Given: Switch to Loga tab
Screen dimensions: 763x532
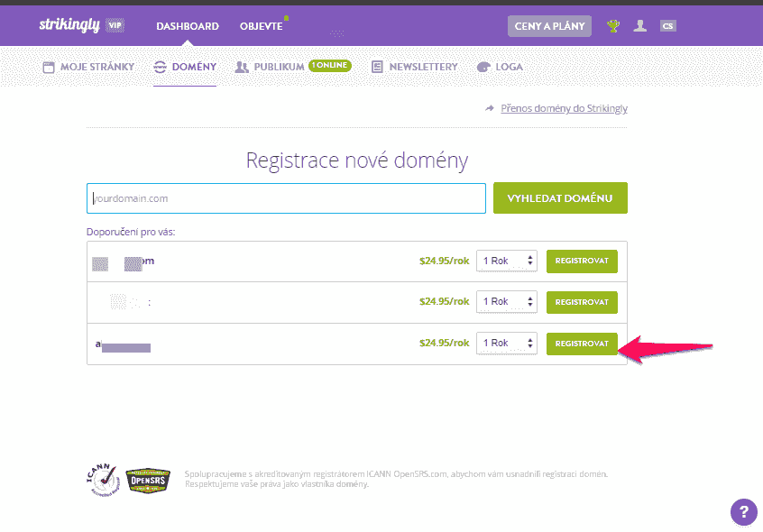Looking at the screenshot, I should tap(500, 67).
